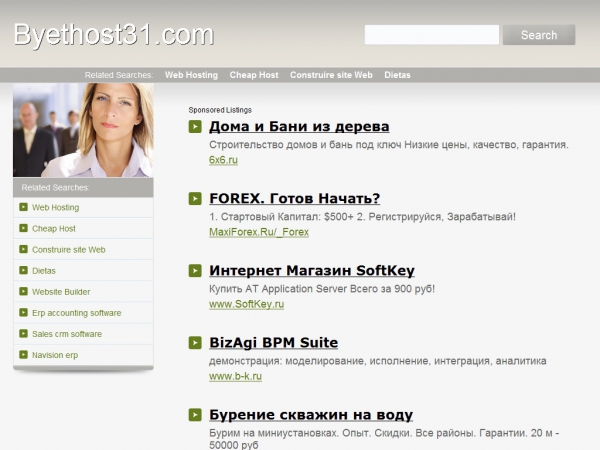Screen dimensions: 600x450
Task: Open Web Hosting in top related searches bar
Action: pyautogui.click(x=191, y=75)
